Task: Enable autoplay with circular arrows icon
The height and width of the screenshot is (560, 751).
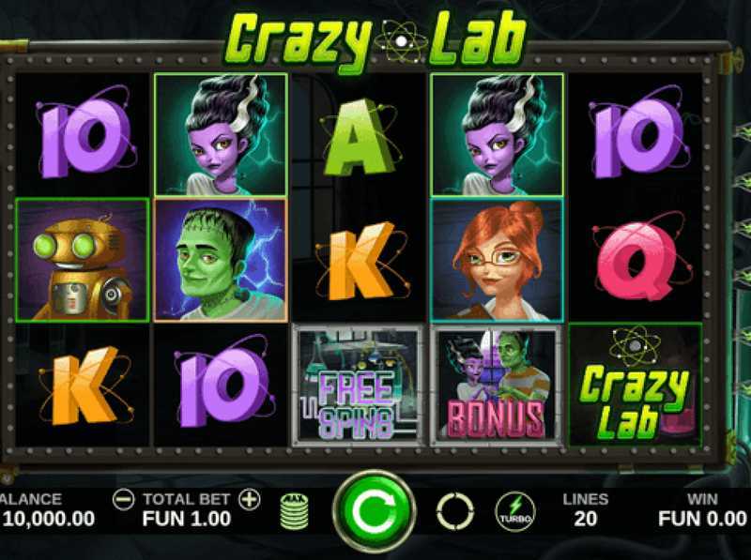Action: (455, 511)
